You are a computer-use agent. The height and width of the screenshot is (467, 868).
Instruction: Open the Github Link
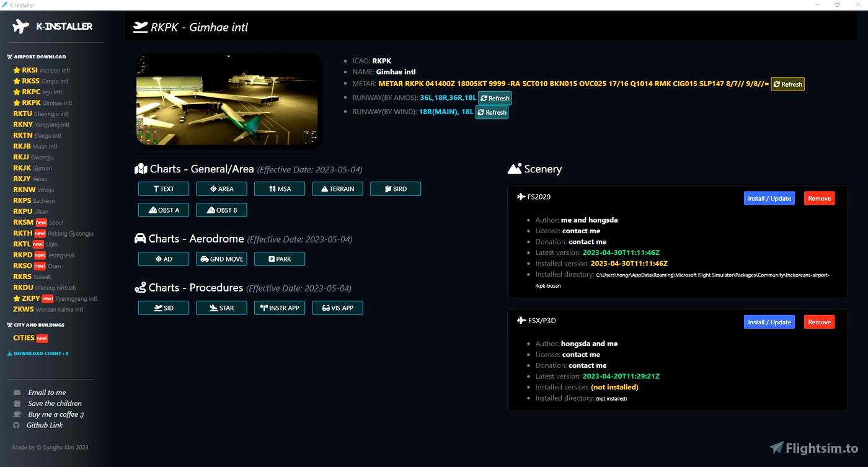pyautogui.click(x=45, y=425)
